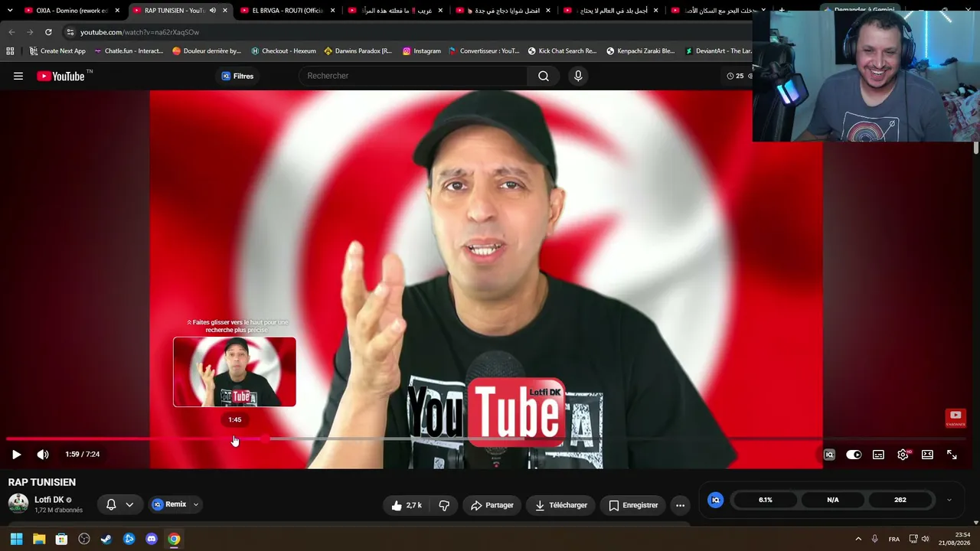
Task: Close the OXIA - Domino tab
Action: point(117,11)
